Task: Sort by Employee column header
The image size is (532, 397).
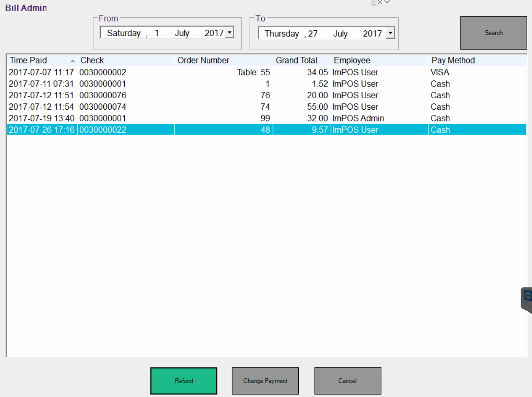Action: coord(380,60)
